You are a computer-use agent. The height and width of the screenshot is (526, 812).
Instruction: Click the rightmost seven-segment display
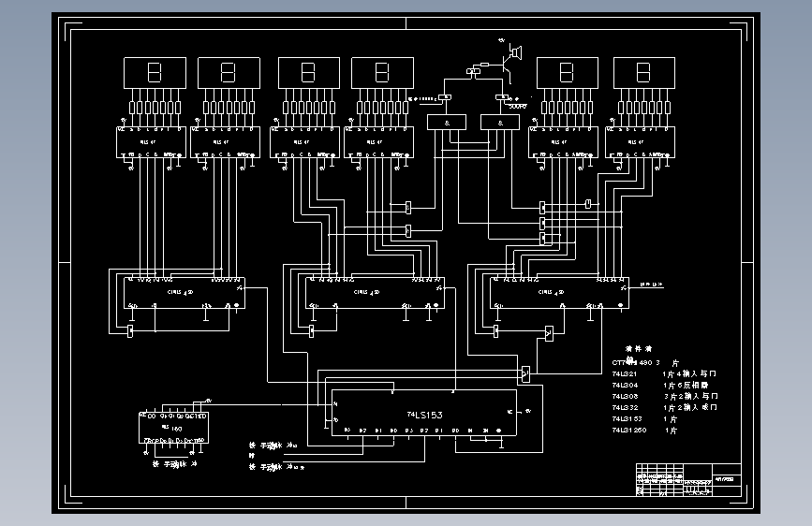click(644, 72)
